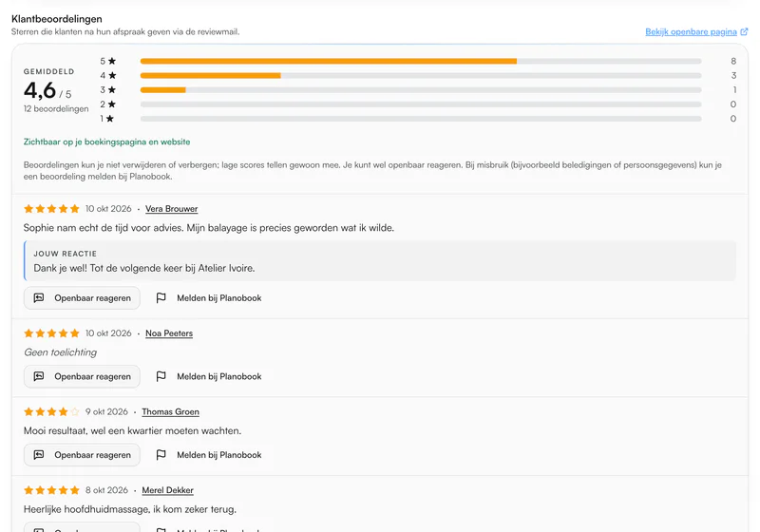The image size is (760, 532).
Task: Click 'Openbaar reageren' under Vera Brouwer's review
Action: [x=82, y=298]
